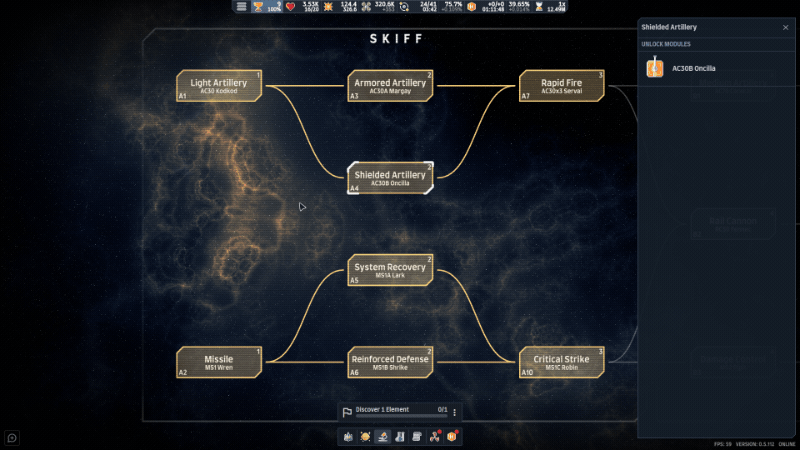Click the Discover 1 Element progress bar
800x450 pixels.
point(401,416)
